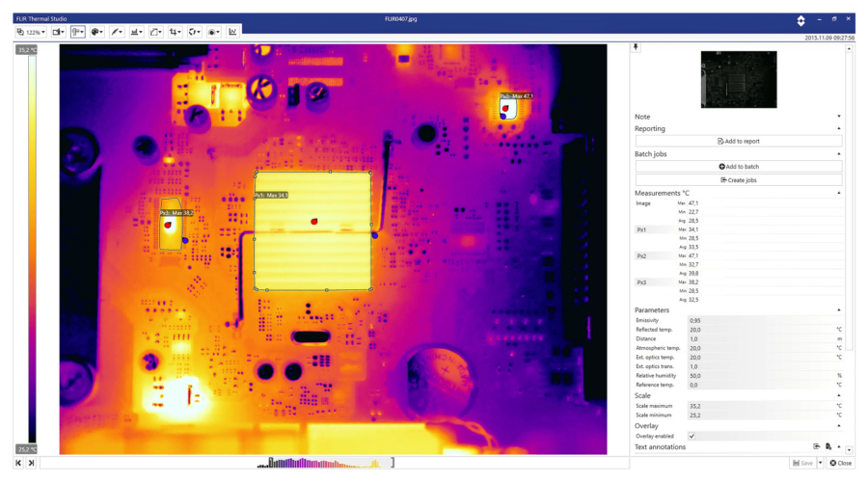Open the level and span histogram tool
The image size is (868, 482).
(136, 32)
